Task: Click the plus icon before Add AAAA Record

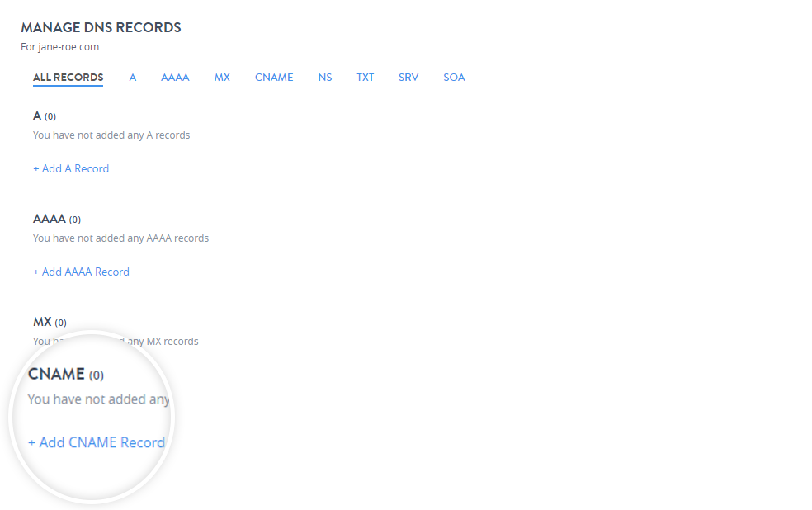Action: (x=35, y=272)
